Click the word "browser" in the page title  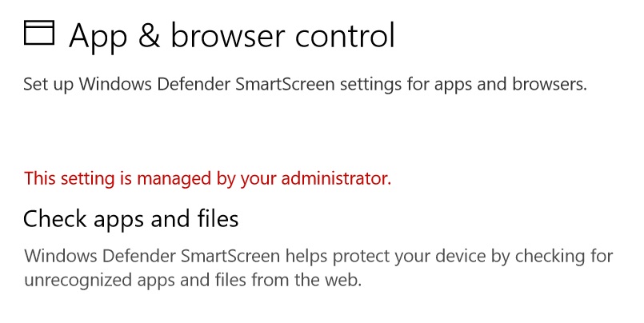[227, 36]
